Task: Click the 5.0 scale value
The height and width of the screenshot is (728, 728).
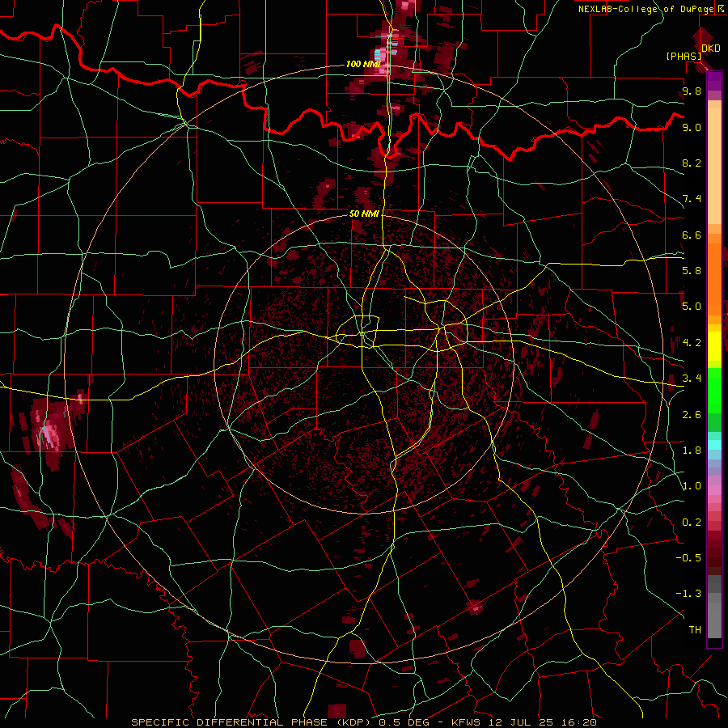Action: (692, 307)
